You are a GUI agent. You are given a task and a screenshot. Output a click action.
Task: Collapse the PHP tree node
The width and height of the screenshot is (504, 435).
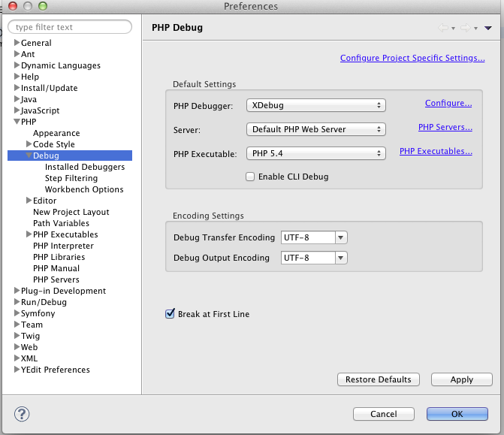(x=17, y=122)
